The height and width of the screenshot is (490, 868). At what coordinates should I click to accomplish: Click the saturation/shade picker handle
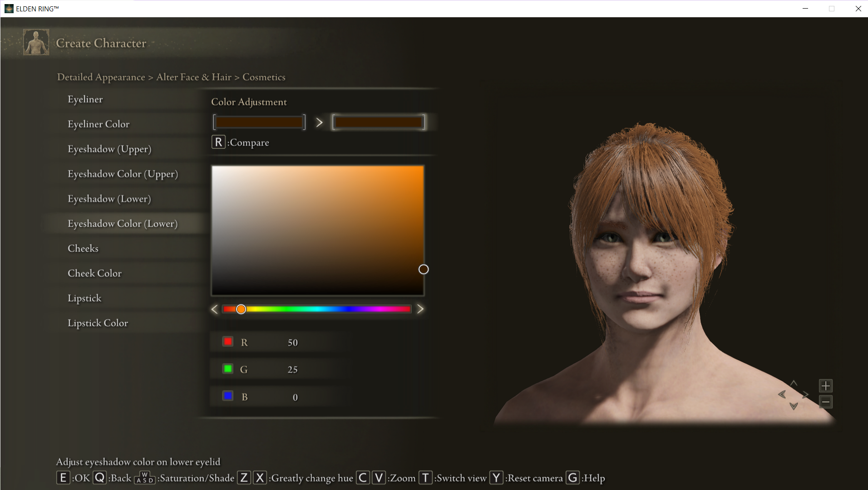[424, 269]
